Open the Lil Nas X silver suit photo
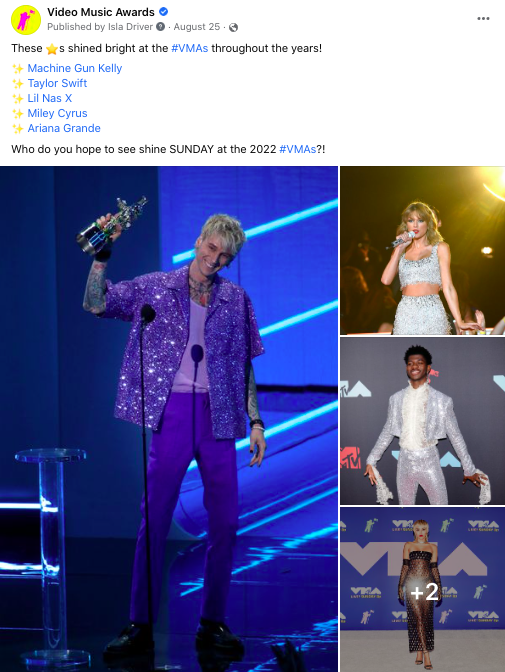Screen dimensions: 505x672 tap(422, 421)
